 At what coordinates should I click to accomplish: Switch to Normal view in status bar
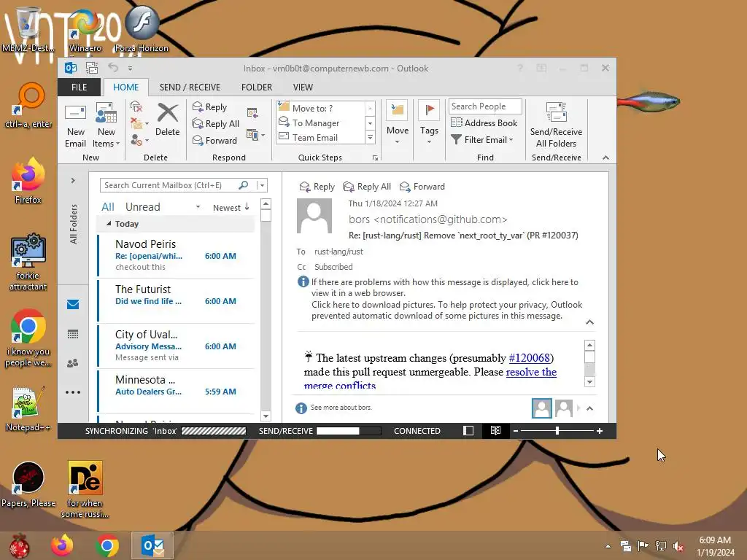[x=468, y=430]
